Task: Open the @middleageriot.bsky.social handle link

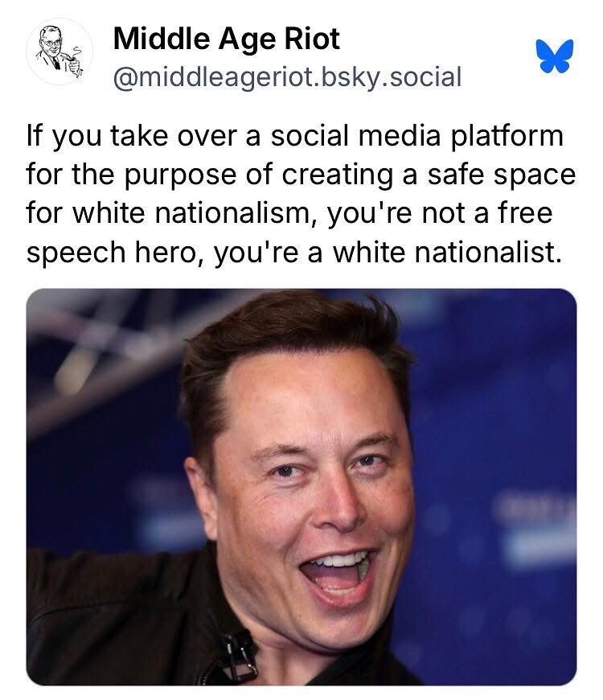Action: pyautogui.click(x=287, y=78)
